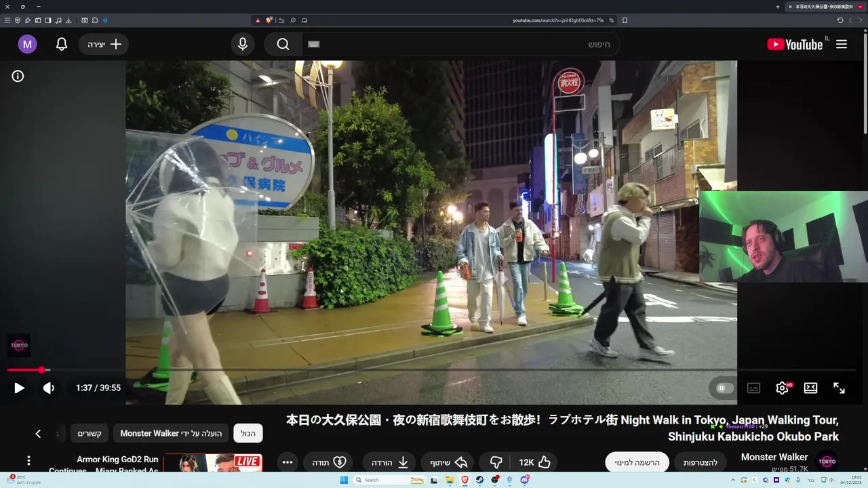Reload the current page

[x=840, y=20]
